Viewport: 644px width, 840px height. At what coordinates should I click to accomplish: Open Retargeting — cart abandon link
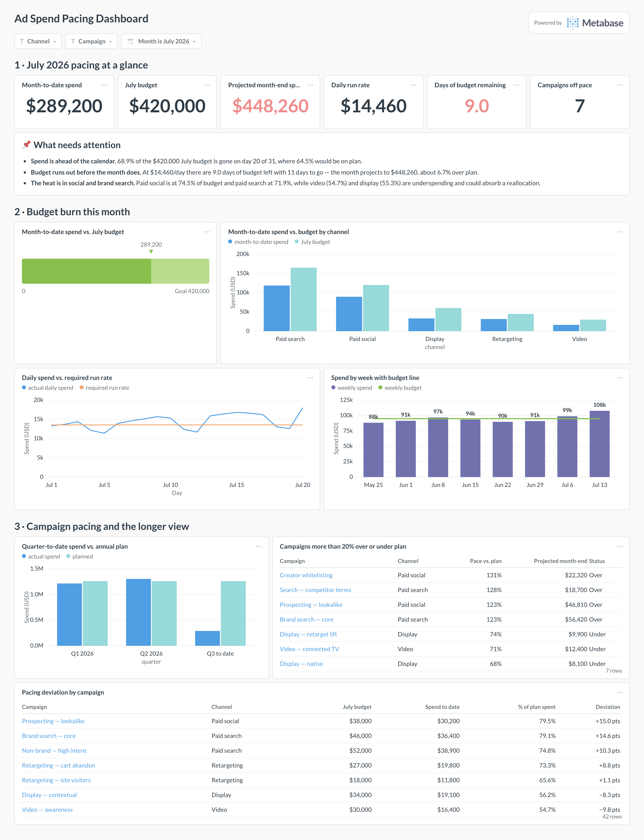(58, 765)
